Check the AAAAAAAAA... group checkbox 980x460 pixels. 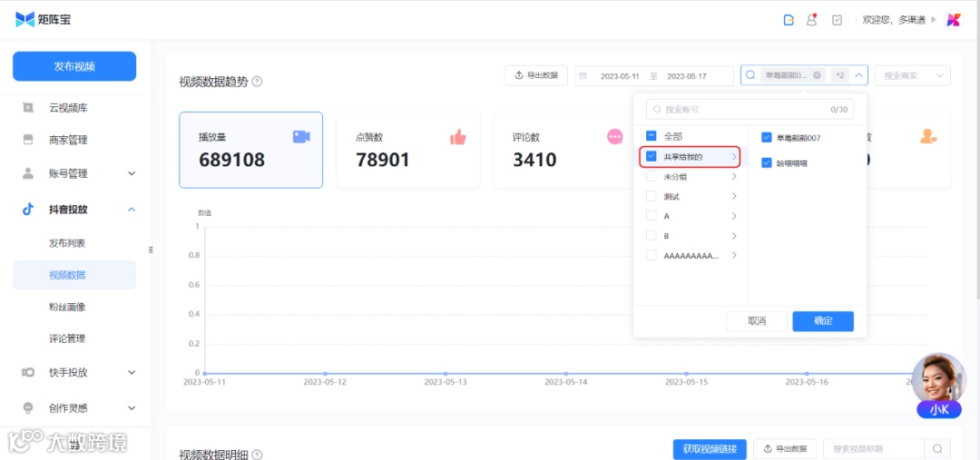point(651,256)
